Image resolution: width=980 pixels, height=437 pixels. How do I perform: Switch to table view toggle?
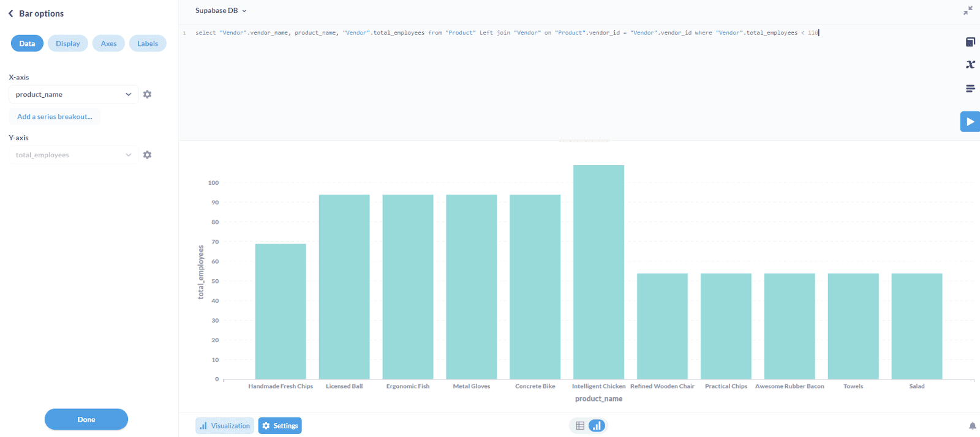pyautogui.click(x=580, y=425)
